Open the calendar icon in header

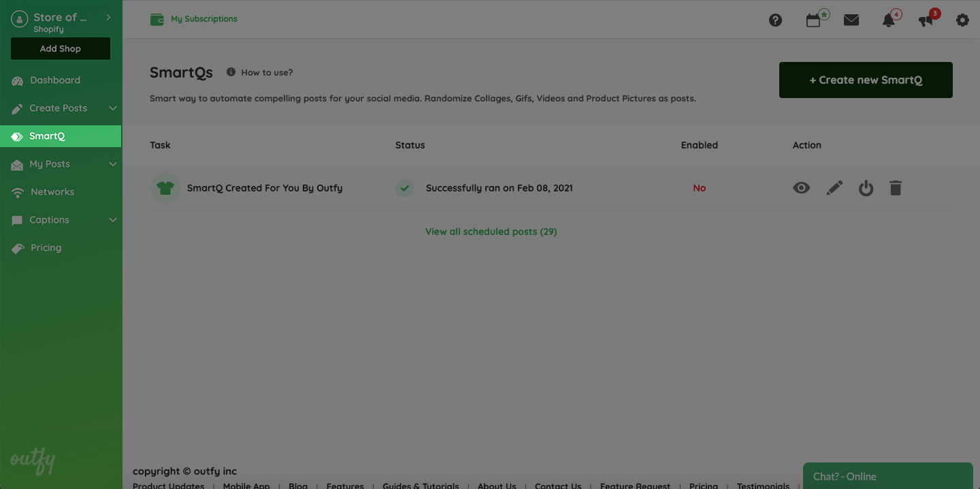tap(813, 20)
